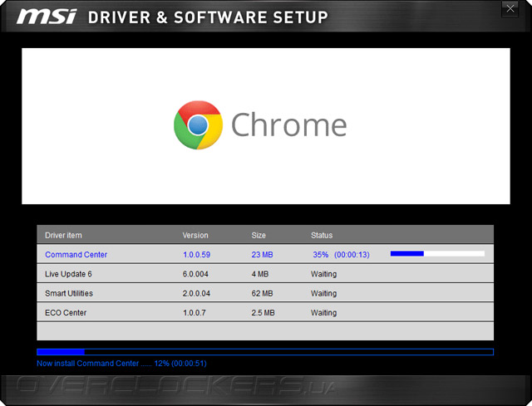Click the '35% (00:00:13)' status text
The width and height of the screenshot is (532, 406).
(341, 255)
